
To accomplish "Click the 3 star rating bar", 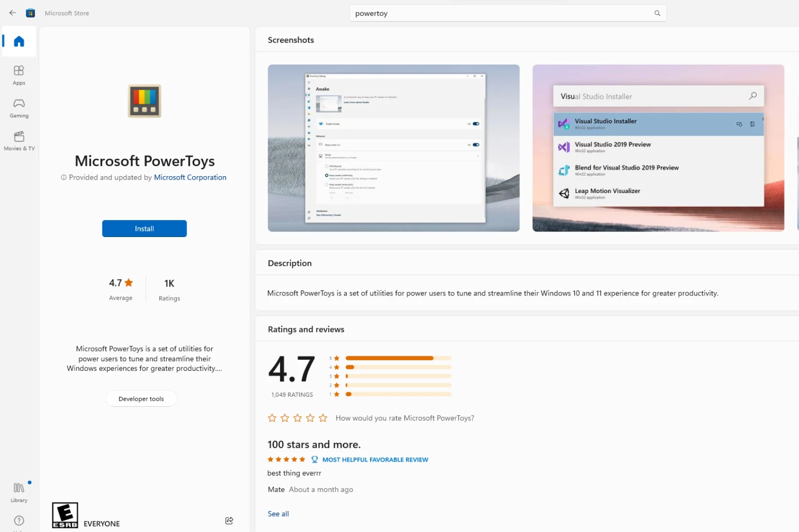I will [x=398, y=376].
